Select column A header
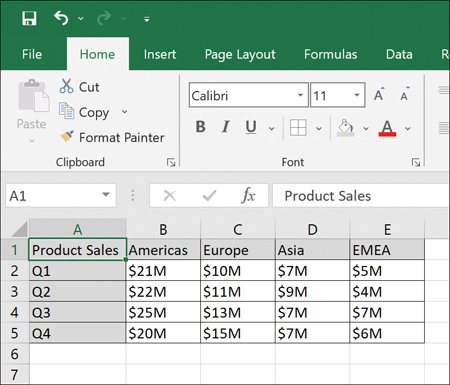The image size is (450, 385). (78, 229)
